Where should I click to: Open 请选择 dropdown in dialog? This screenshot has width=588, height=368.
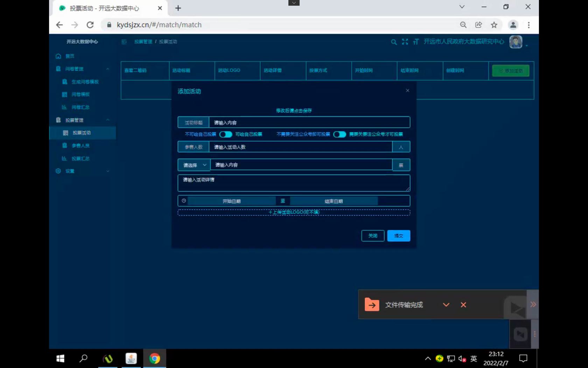(x=194, y=165)
